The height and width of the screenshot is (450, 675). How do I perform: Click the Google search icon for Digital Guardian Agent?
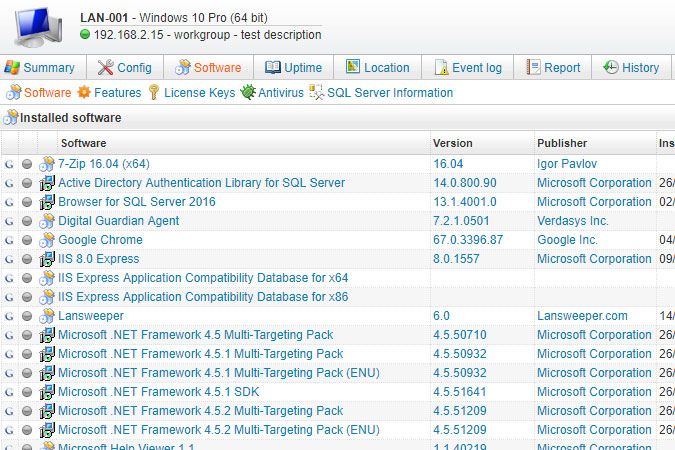(9, 221)
